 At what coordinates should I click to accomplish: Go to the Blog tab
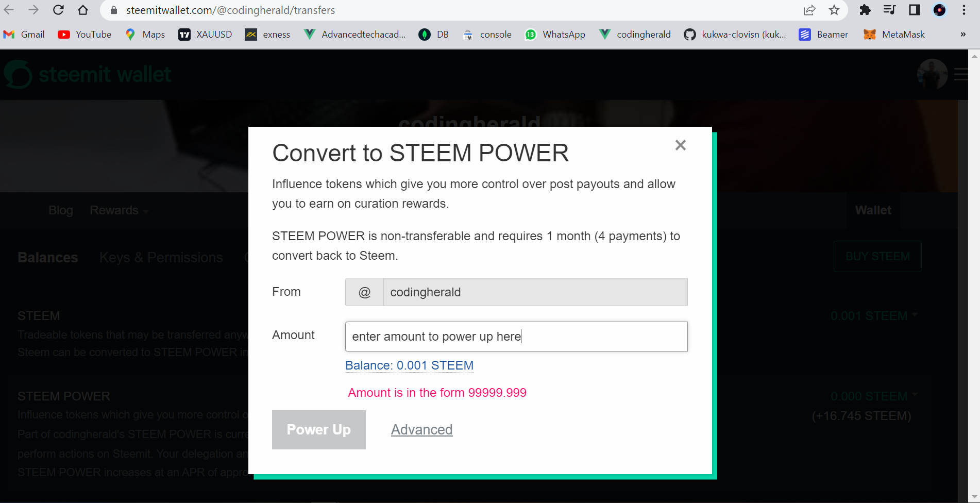coord(61,210)
